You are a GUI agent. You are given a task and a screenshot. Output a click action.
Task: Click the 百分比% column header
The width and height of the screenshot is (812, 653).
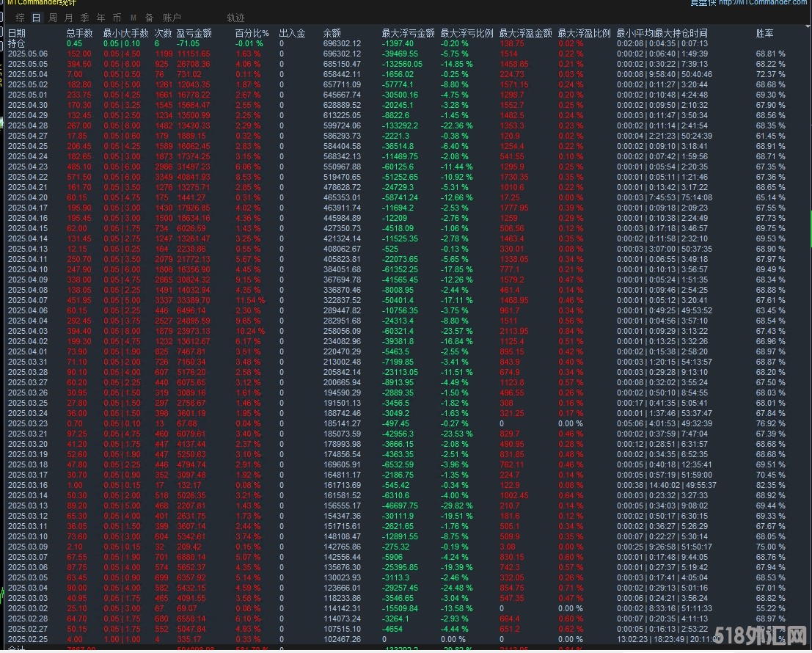click(252, 33)
